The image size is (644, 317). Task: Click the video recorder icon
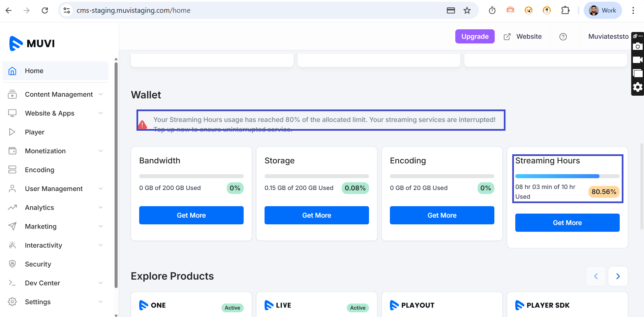[637, 60]
